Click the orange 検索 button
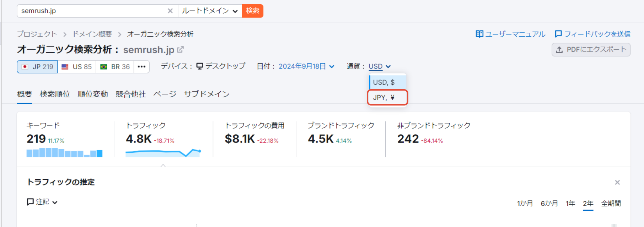The height and width of the screenshot is (227, 644). pos(253,11)
